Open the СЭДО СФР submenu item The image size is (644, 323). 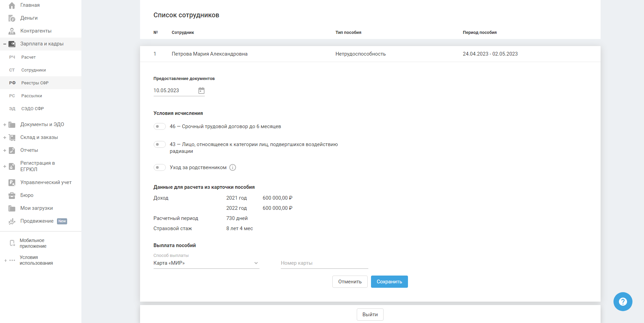[x=33, y=109]
